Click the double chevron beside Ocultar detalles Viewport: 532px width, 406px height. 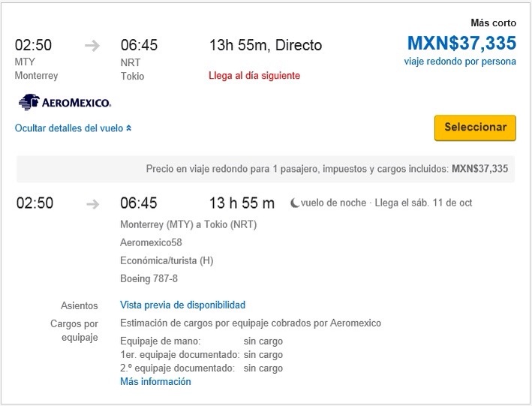click(x=128, y=128)
